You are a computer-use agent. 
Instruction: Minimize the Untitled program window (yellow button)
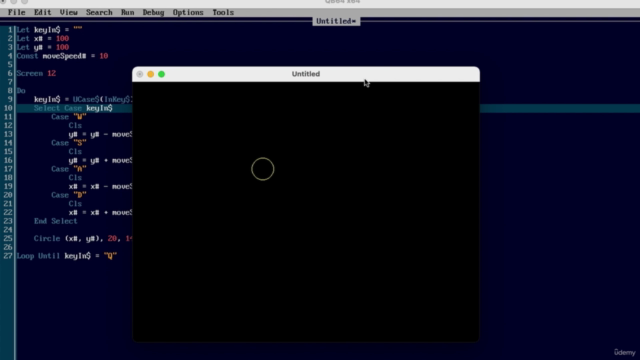[x=151, y=74]
